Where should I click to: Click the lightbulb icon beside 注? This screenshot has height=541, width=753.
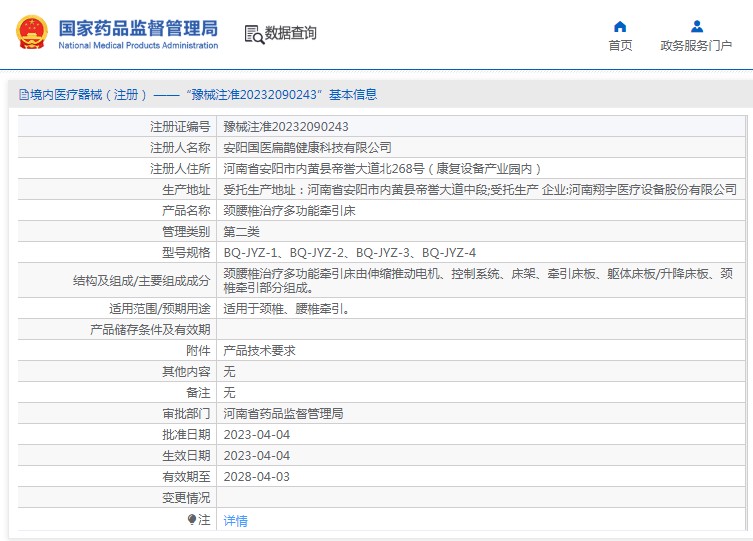tap(192, 519)
